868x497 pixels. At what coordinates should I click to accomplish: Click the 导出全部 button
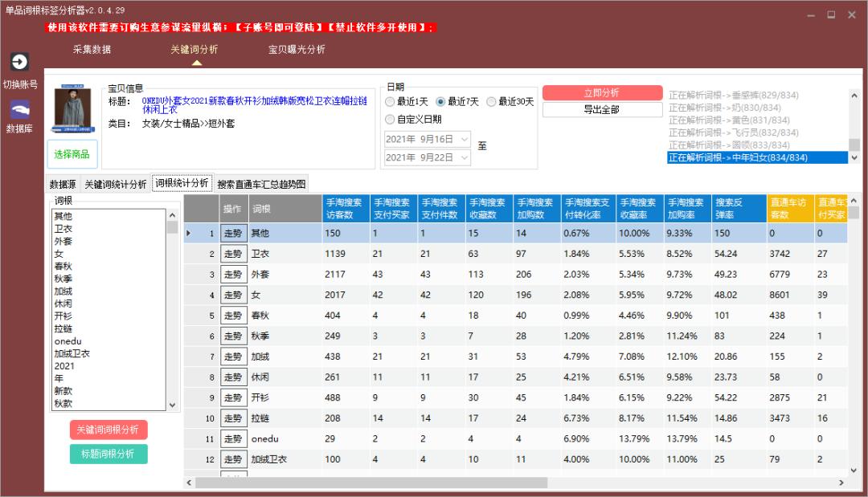click(603, 110)
